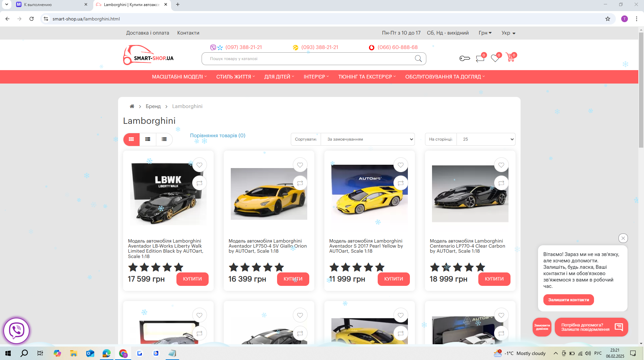
Task: Compare the Centenario Clear Carbon model
Action: click(501, 183)
